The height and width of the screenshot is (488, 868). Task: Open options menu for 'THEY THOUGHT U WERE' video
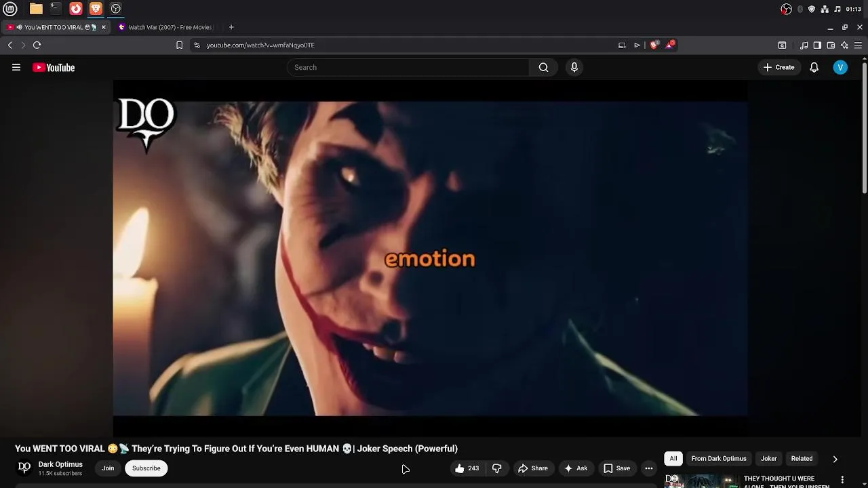[843, 480]
